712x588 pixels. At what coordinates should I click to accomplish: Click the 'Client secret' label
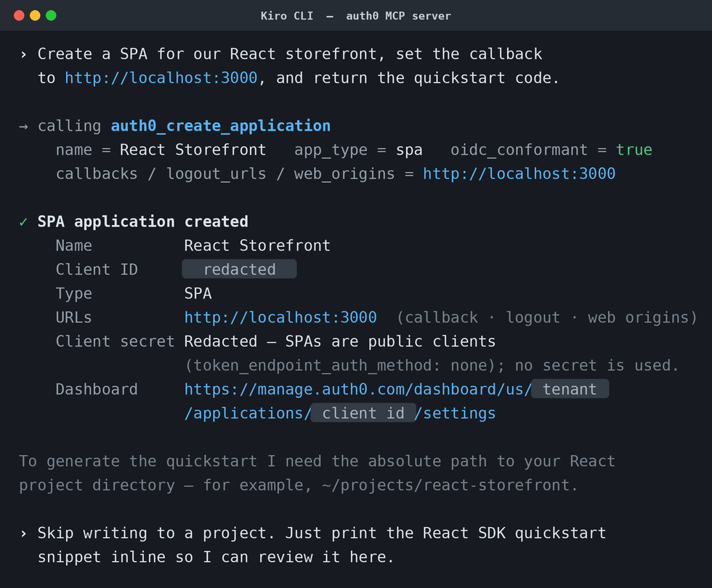116,342
